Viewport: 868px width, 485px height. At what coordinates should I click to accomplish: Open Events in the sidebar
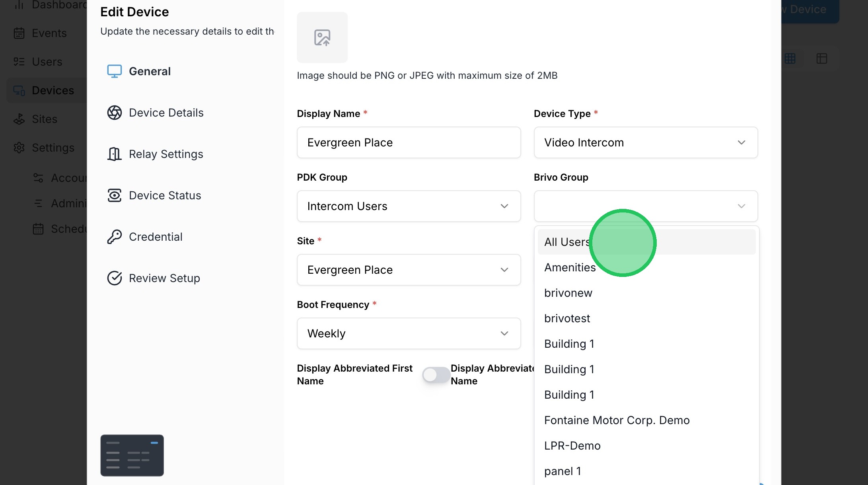pos(49,33)
